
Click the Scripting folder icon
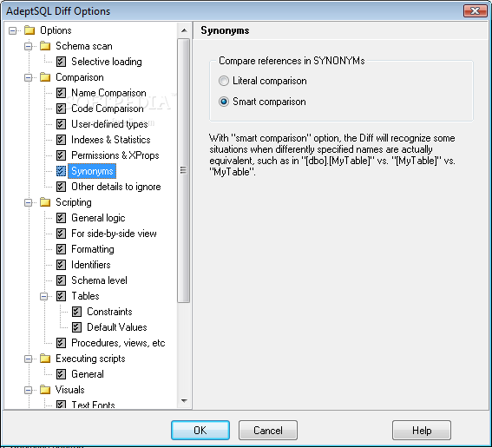click(x=45, y=202)
